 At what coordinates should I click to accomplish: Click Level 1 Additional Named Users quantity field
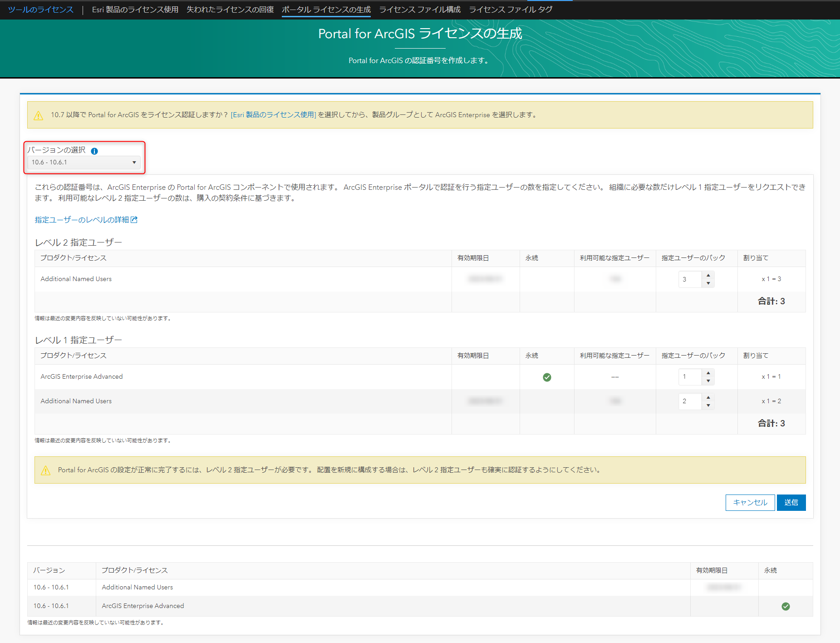click(x=690, y=401)
